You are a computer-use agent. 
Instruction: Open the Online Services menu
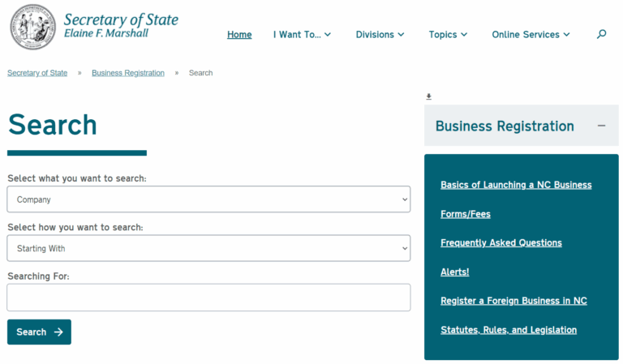(x=531, y=35)
